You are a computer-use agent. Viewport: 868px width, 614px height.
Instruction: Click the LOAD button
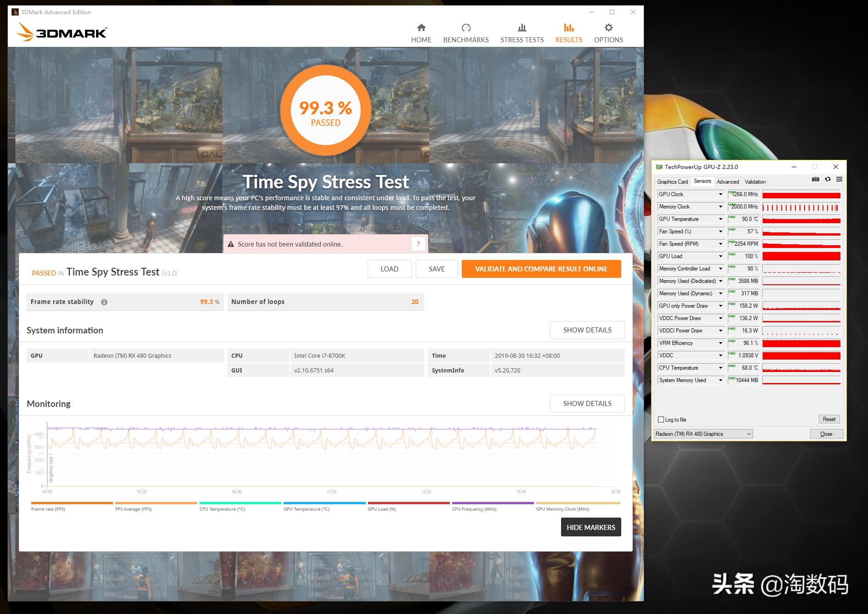(x=390, y=269)
